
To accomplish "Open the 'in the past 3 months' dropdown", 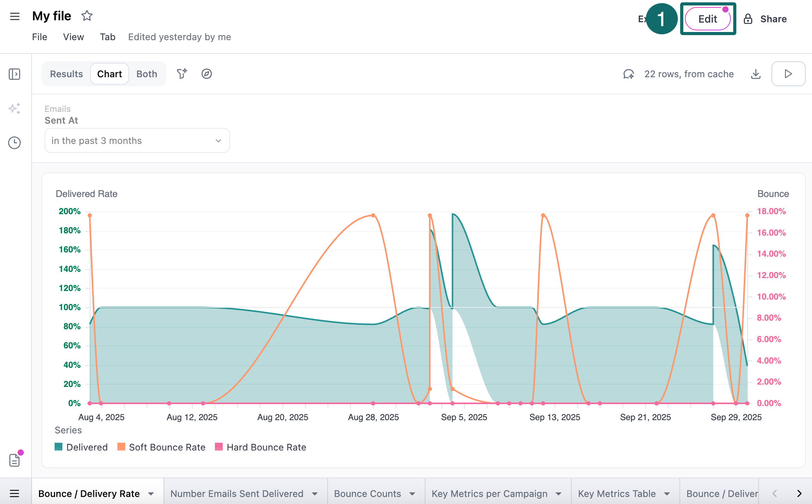I will [x=137, y=140].
